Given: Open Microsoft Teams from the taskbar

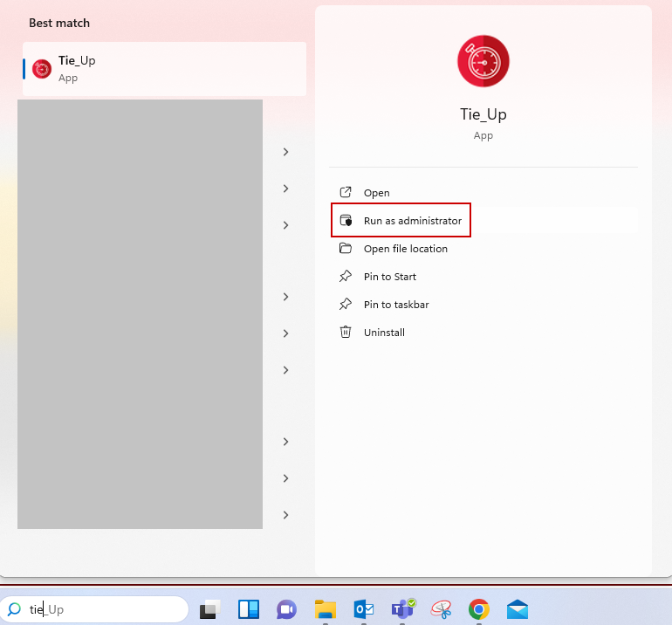Looking at the screenshot, I should coord(402,609).
